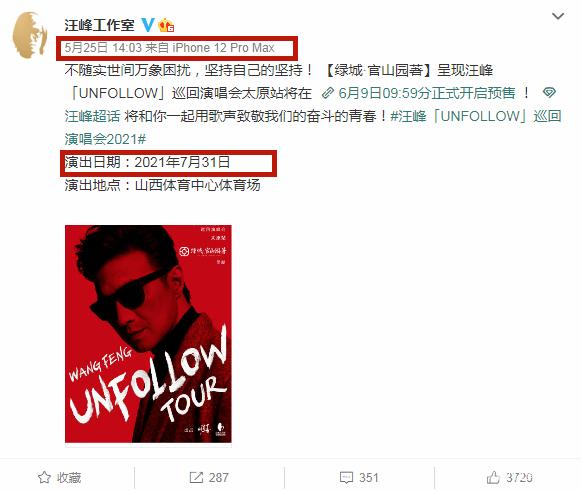
Task: Click the link chain icon before 6月9日
Action: point(328,93)
